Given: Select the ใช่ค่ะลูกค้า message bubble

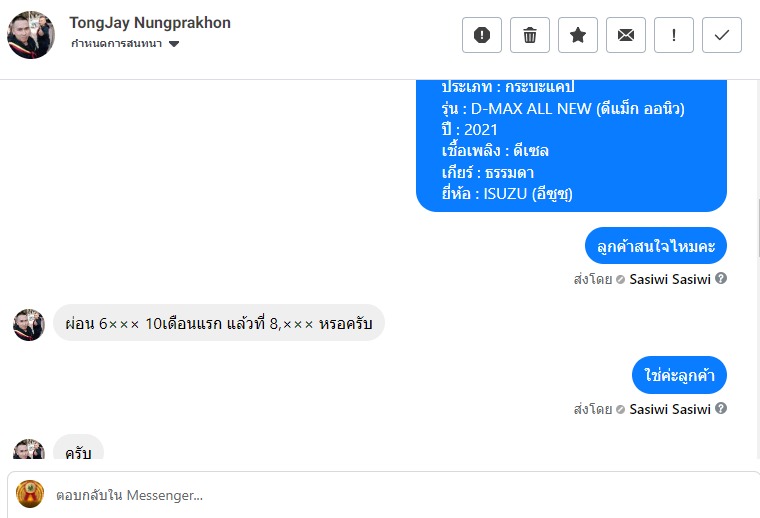Looking at the screenshot, I should point(680,375).
